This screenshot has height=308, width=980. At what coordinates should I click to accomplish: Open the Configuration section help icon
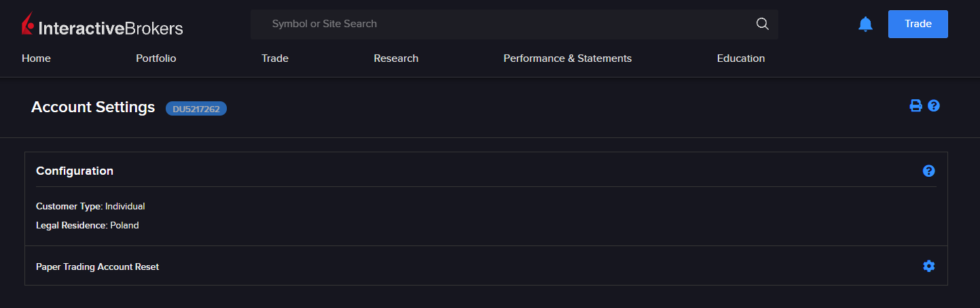(928, 171)
